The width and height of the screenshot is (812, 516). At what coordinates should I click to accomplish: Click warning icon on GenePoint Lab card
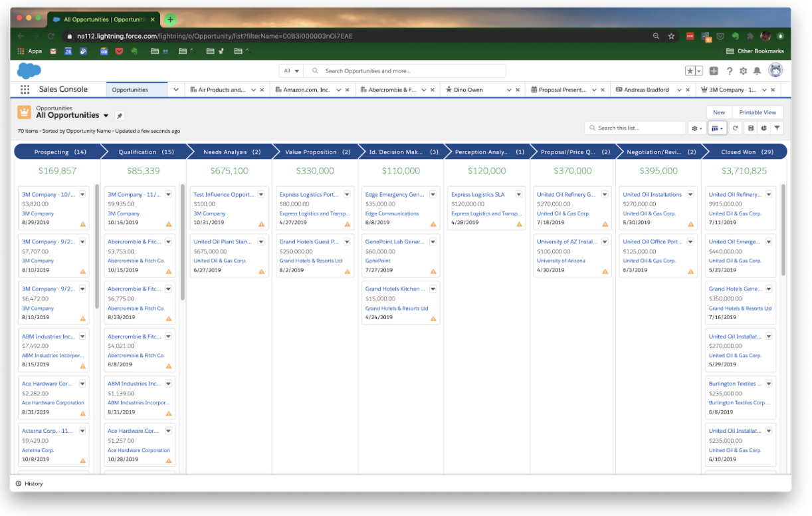point(433,271)
